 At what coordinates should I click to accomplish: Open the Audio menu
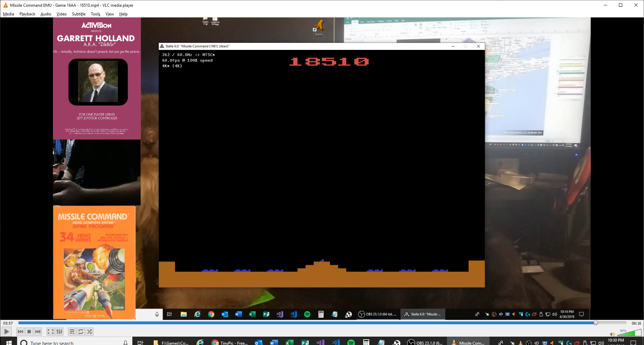click(46, 14)
